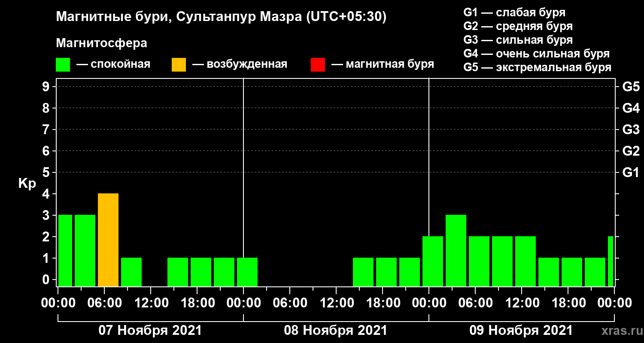
Task: Click the '07 Ноября 2021' date label
Action: pyautogui.click(x=150, y=331)
